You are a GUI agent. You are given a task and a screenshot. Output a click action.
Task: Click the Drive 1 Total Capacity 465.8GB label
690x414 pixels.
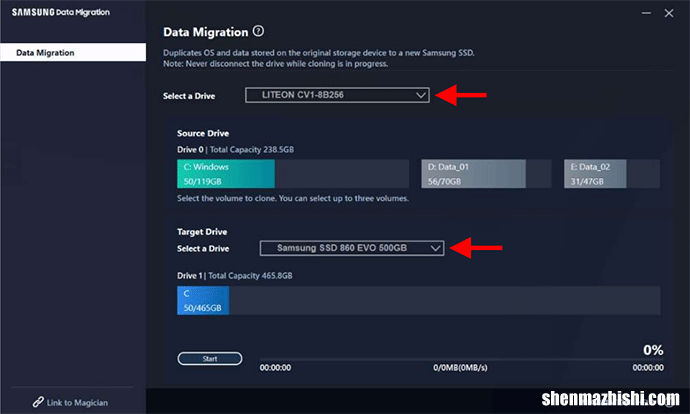point(235,276)
